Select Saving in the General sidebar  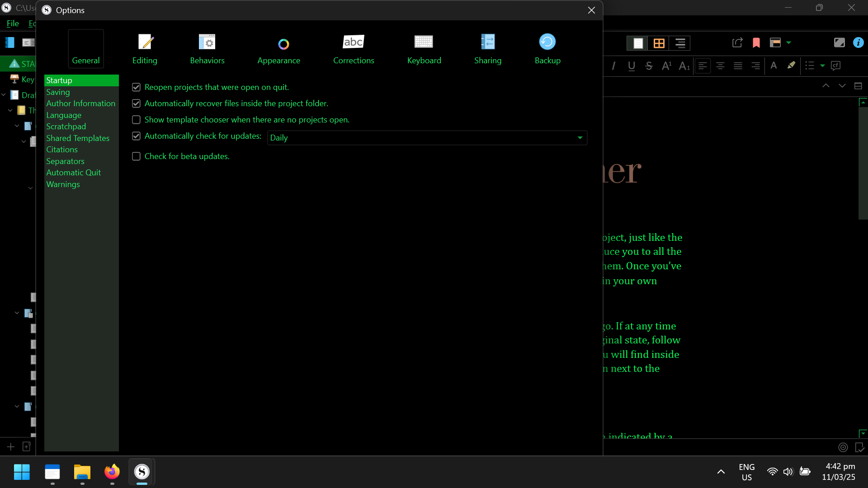[x=58, y=92]
